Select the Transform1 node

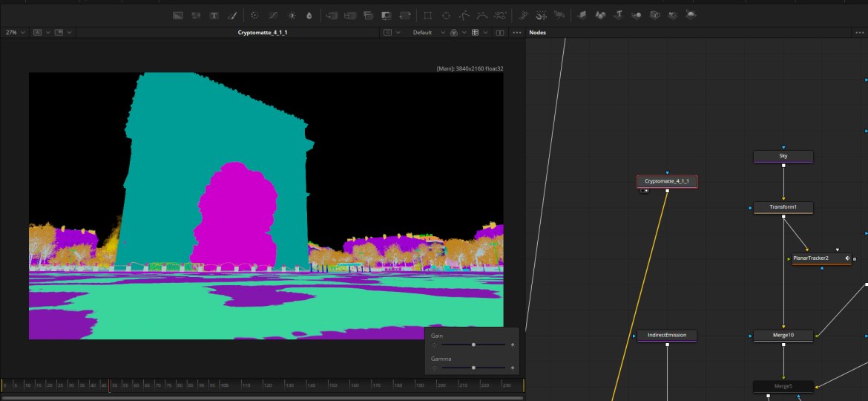pyautogui.click(x=783, y=207)
